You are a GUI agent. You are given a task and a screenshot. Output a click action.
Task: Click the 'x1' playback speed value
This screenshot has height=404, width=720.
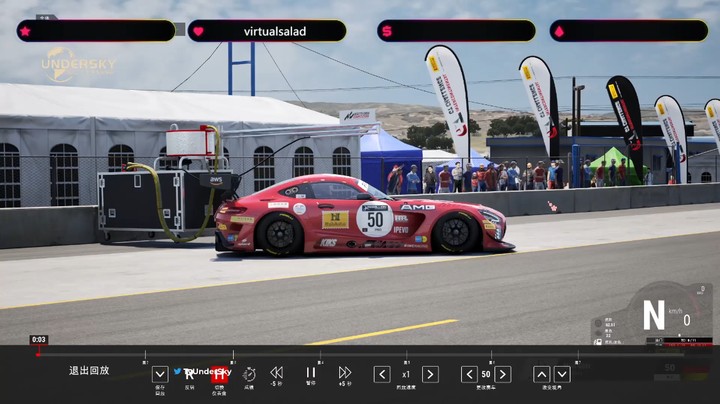coord(406,375)
